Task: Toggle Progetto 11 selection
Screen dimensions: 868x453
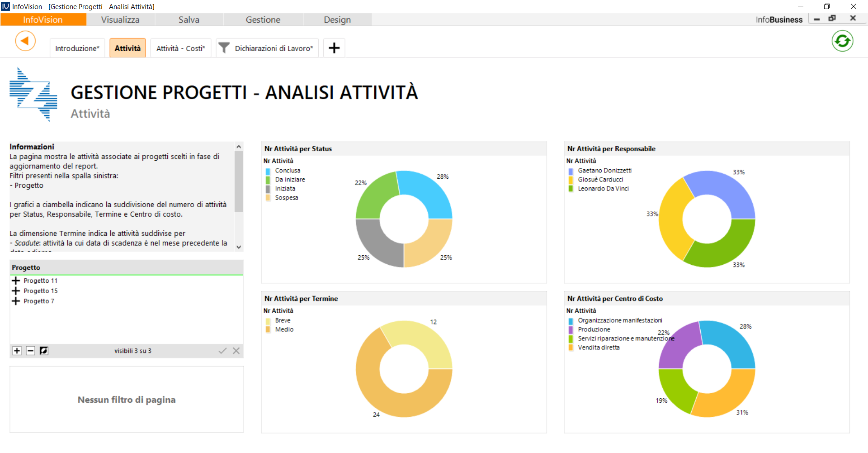Action: coord(40,281)
